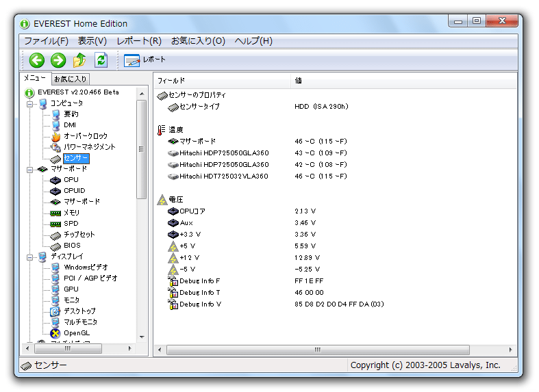Refresh the sensor page
The image size is (539, 392).
(101, 60)
